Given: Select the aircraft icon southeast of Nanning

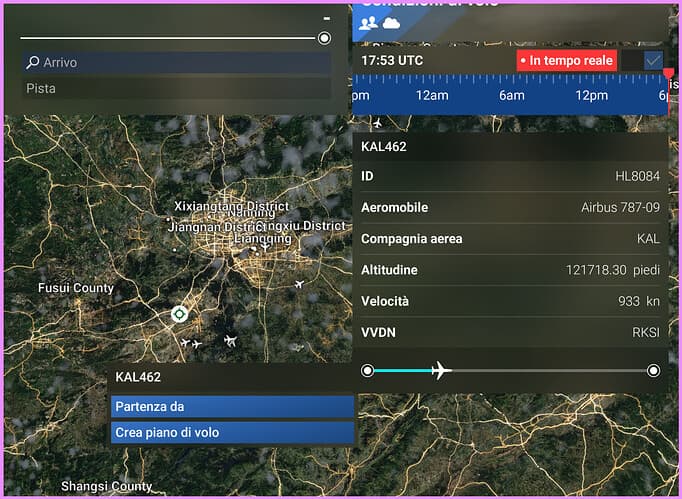Looking at the screenshot, I should [299, 286].
